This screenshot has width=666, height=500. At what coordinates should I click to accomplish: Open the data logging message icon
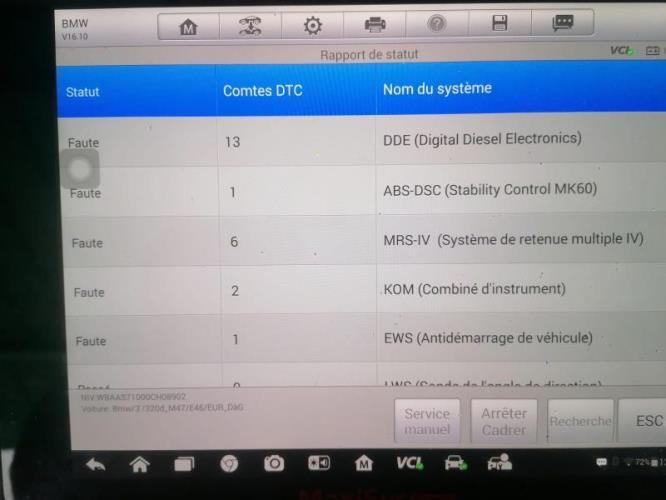click(563, 22)
